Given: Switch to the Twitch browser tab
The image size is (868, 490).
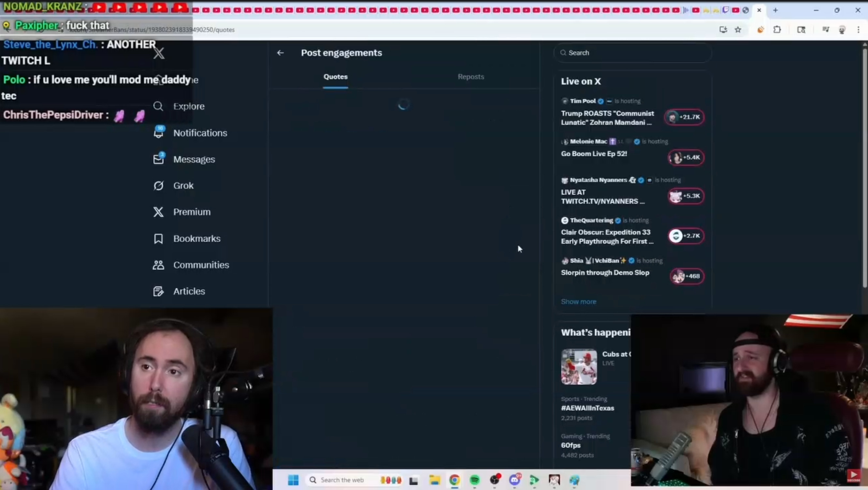Looking at the screenshot, I should click(726, 10).
